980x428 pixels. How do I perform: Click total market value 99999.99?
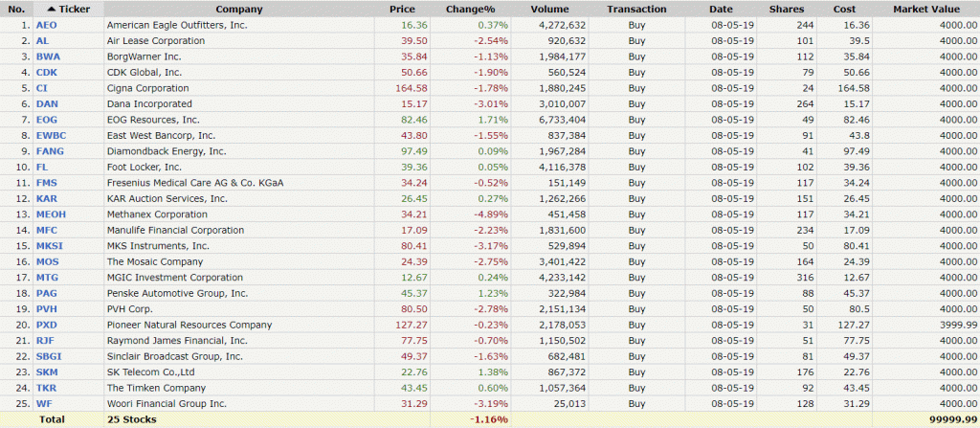tap(955, 419)
